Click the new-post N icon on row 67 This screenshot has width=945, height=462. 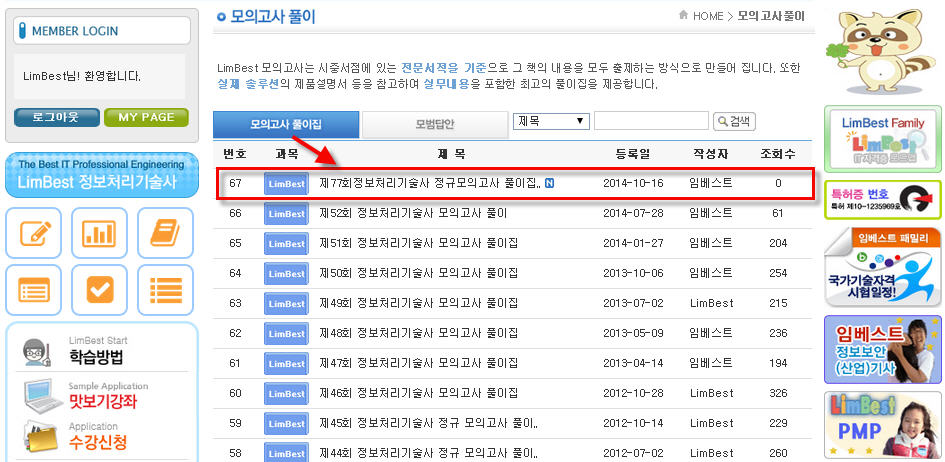(x=549, y=183)
